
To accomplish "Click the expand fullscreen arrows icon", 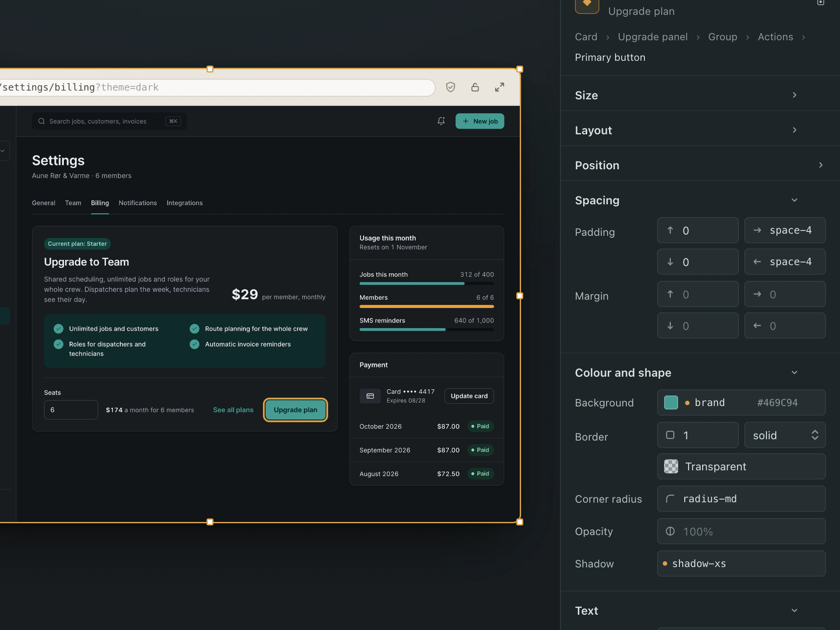I will point(500,87).
